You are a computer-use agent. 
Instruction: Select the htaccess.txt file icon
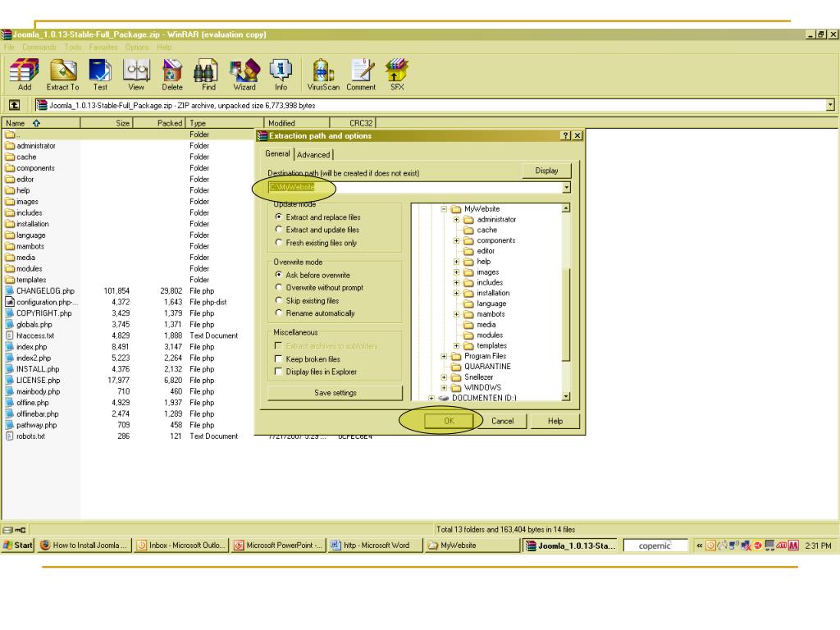[10, 336]
